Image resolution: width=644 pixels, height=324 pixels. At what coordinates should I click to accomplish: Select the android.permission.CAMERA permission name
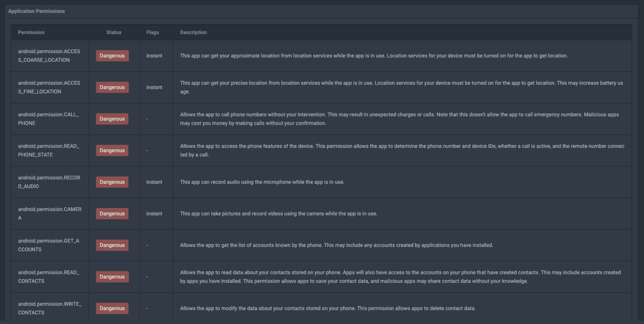(x=49, y=214)
